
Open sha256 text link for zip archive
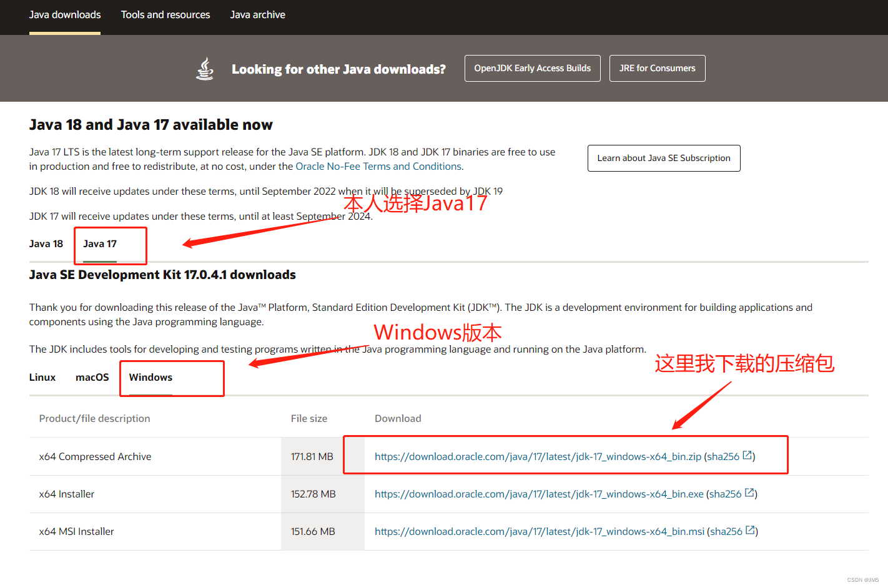click(x=723, y=457)
